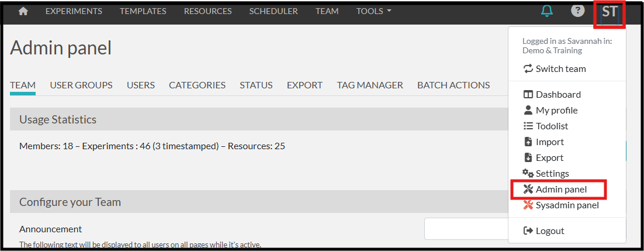This screenshot has height=251, width=644.
Task: Switch to Batch Actions tab
Action: (x=453, y=85)
